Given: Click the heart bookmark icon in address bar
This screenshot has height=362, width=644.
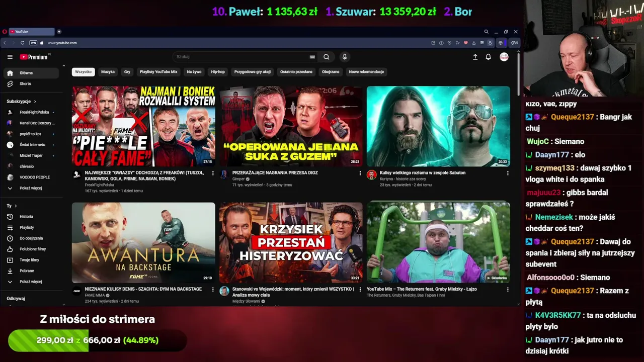Looking at the screenshot, I should 465,43.
